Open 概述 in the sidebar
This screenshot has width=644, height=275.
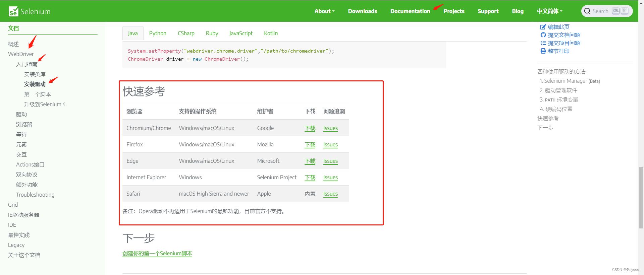13,44
